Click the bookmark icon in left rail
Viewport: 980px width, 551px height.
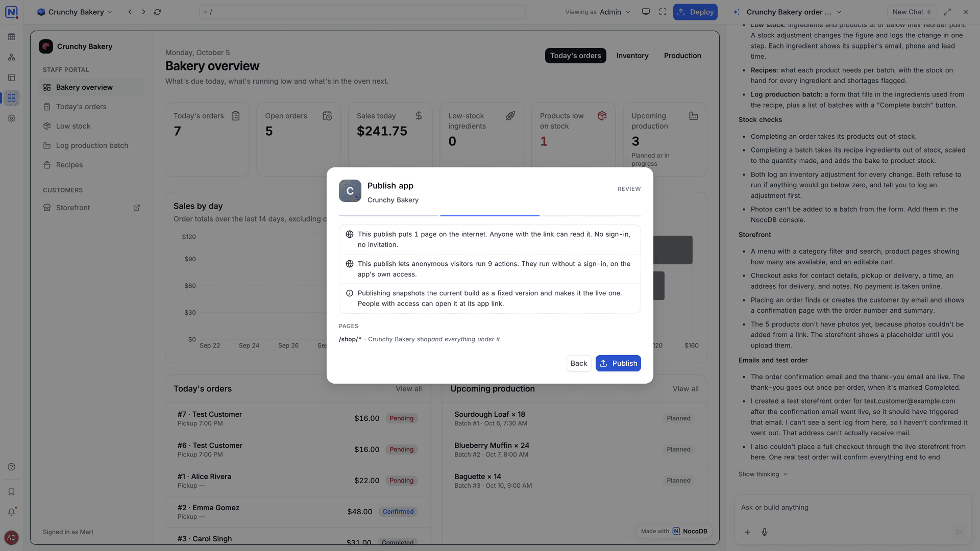(11, 492)
